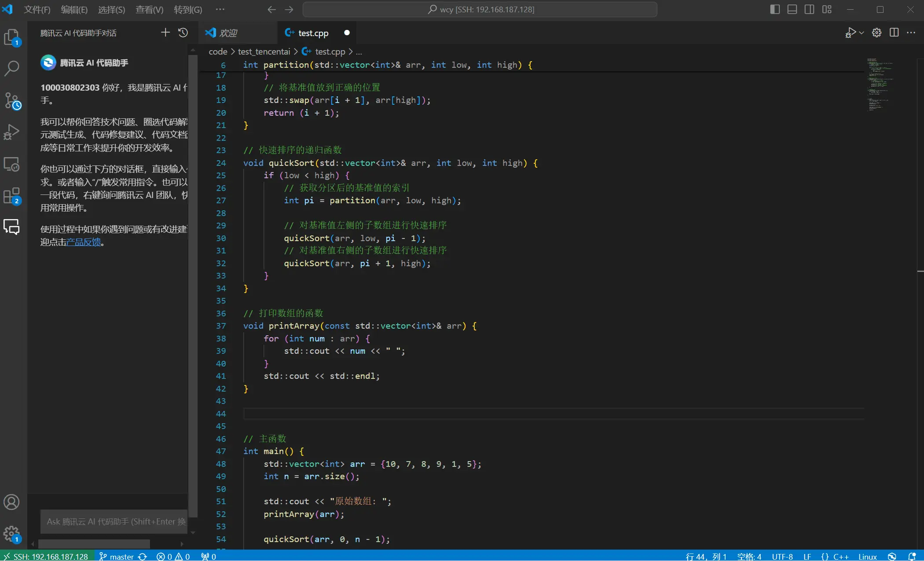Split the editor to the right
Viewport: 924px width, 561px height.
click(x=894, y=33)
